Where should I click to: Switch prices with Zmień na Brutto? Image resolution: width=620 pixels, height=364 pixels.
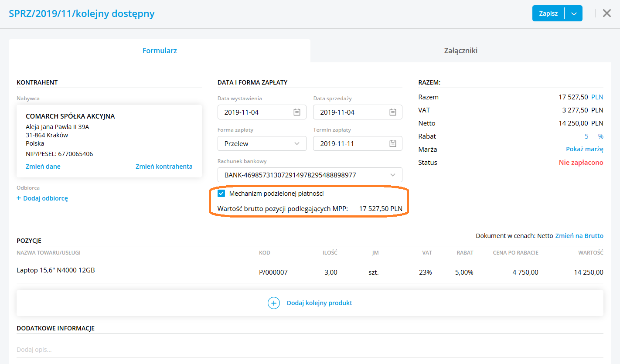[579, 236]
